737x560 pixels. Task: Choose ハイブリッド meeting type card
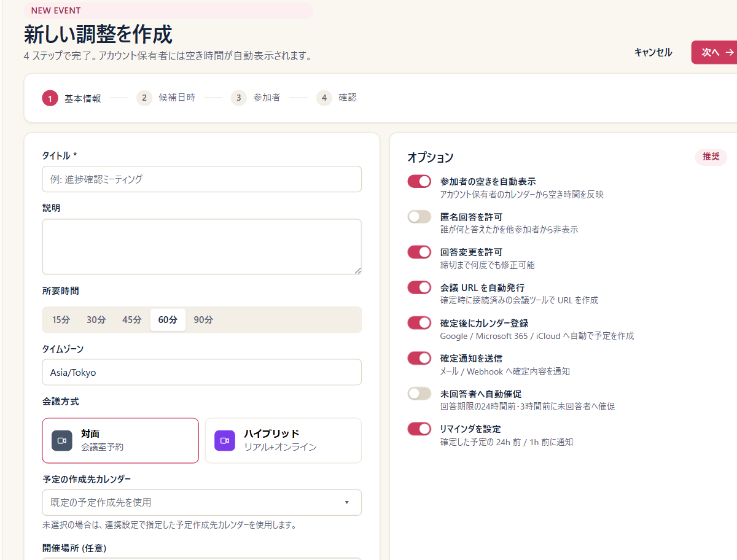click(283, 440)
